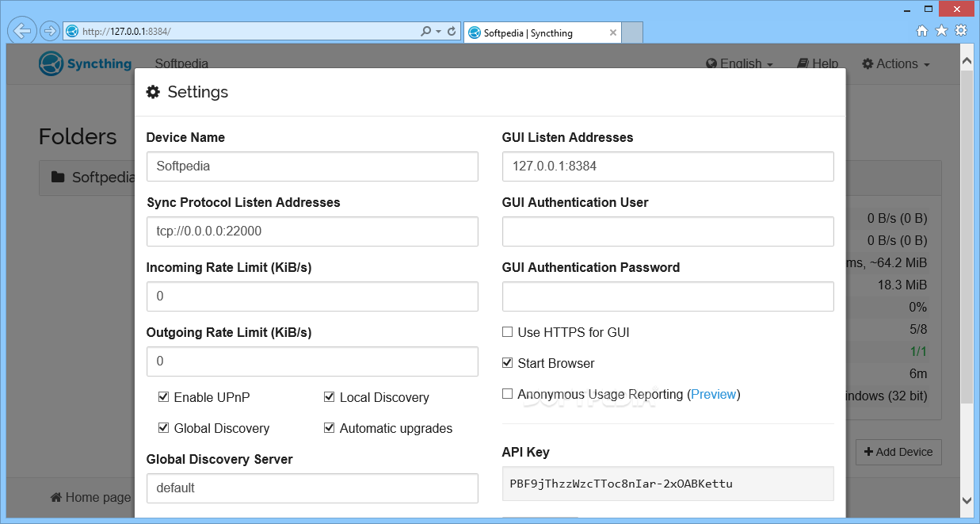Enable Anonymous Usage Reporting checkbox
The height and width of the screenshot is (524, 980).
tap(507, 394)
